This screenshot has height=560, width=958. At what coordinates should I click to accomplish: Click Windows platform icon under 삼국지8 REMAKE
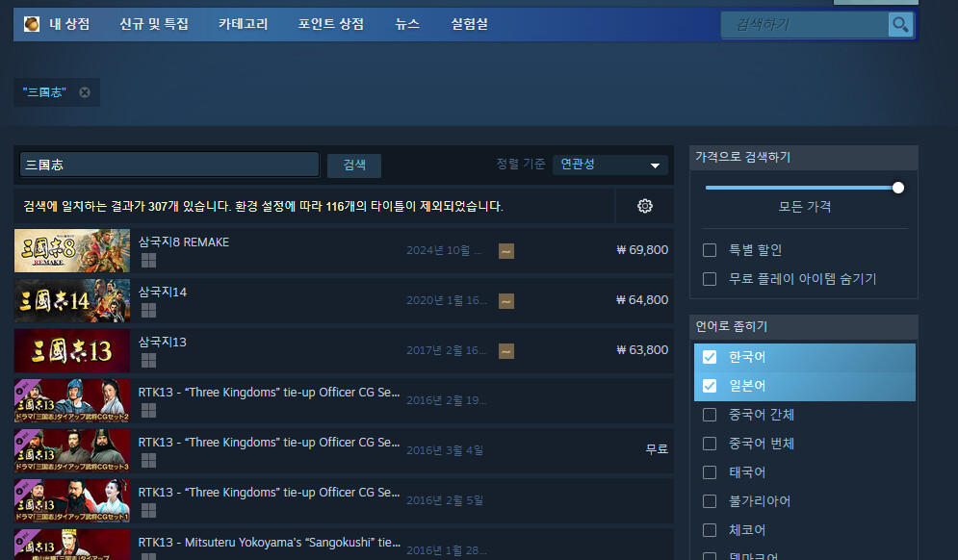[x=148, y=261]
